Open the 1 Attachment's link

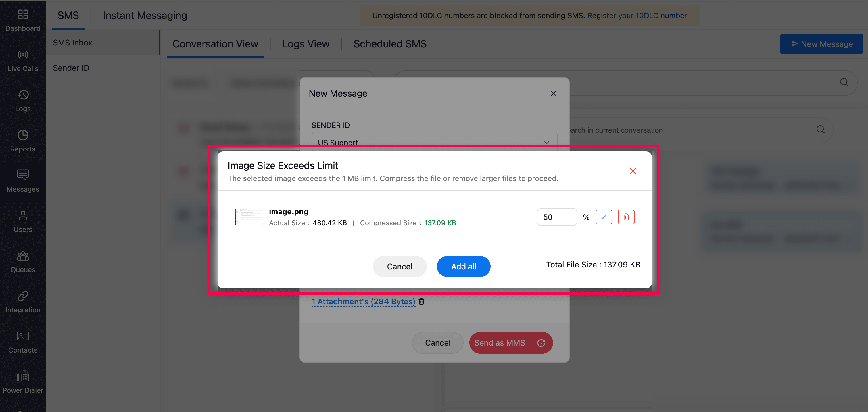click(363, 301)
